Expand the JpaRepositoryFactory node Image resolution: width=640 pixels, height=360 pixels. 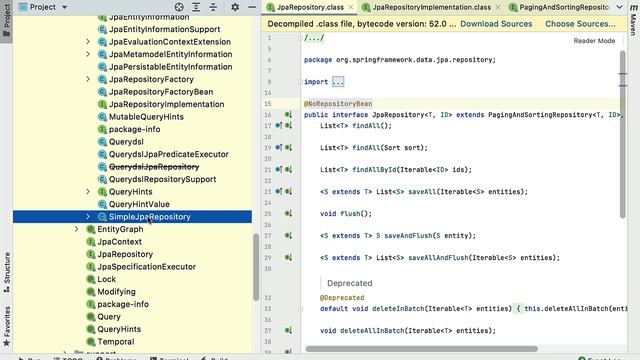coord(88,79)
